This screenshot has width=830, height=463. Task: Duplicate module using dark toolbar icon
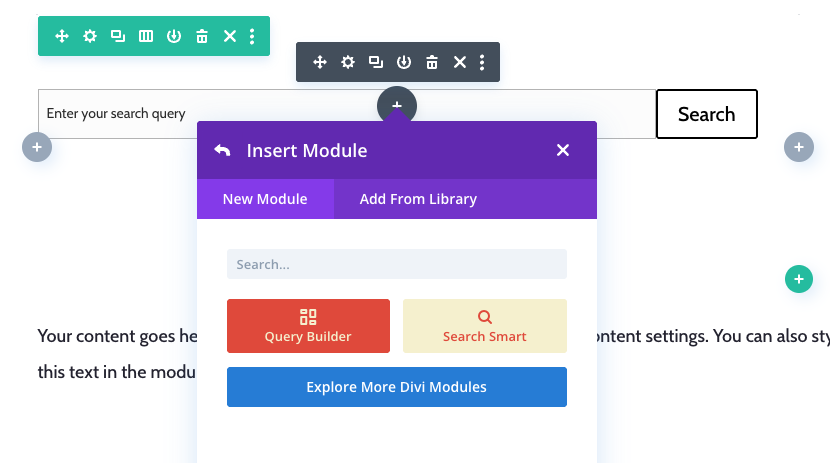click(376, 62)
